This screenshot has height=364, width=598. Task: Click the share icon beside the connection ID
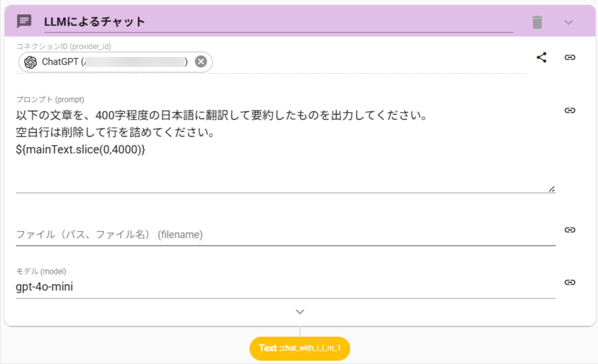tap(542, 58)
